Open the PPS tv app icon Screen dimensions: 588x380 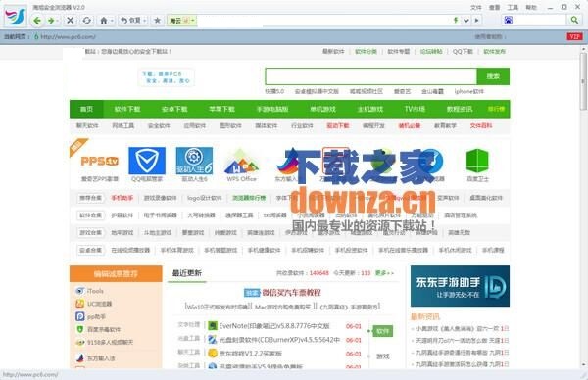(99, 162)
